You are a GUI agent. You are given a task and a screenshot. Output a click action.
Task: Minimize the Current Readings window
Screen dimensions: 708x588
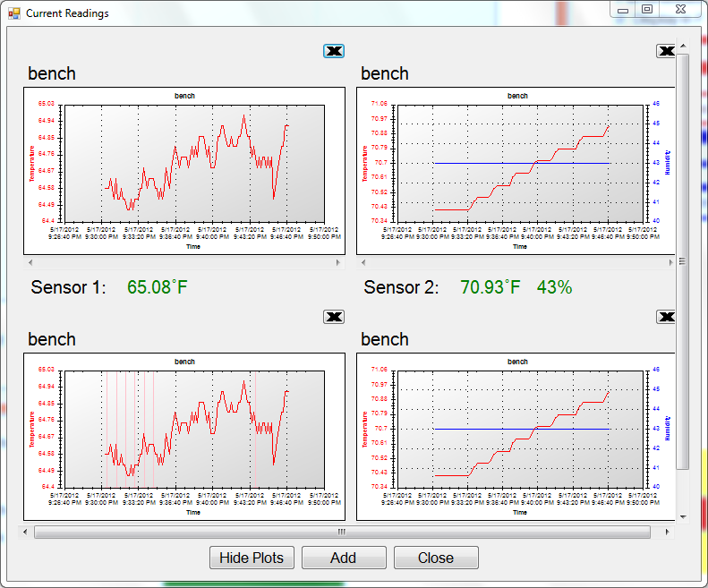click(x=623, y=10)
